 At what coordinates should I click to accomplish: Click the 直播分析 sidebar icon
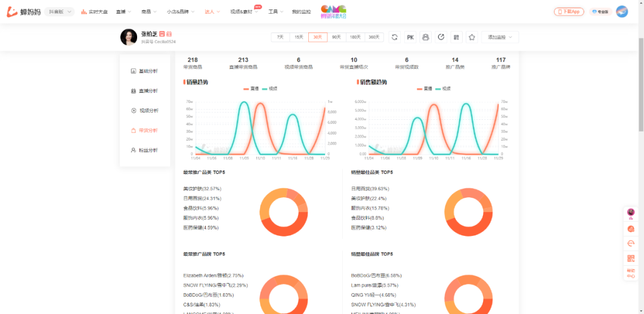tap(133, 91)
